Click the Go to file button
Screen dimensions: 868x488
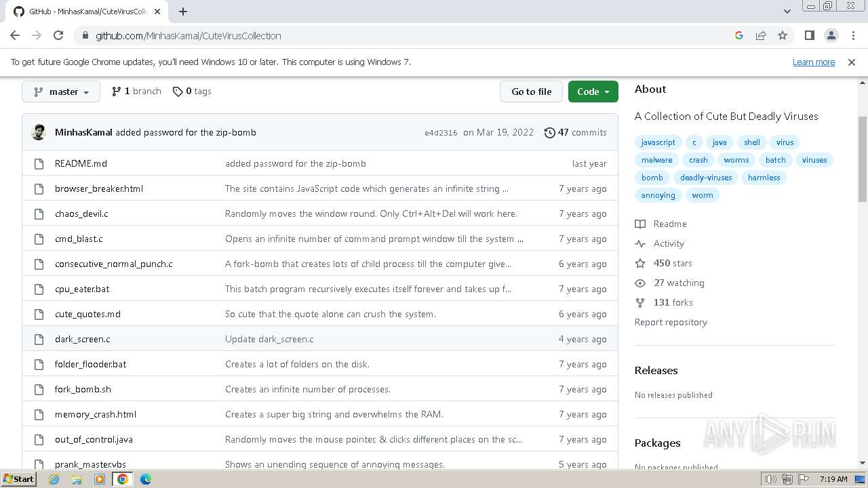tap(532, 91)
